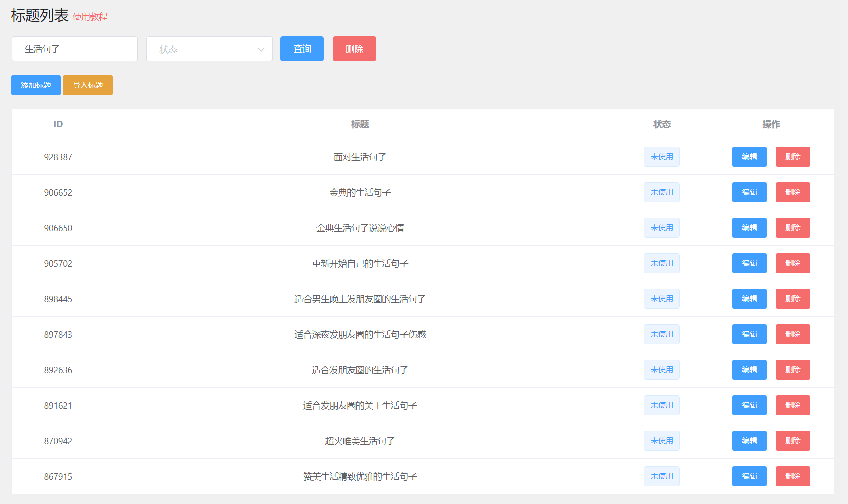Edit the row 赞美生活精致优雅的生活句子
Screen dimensions: 848x504
pos(749,476)
